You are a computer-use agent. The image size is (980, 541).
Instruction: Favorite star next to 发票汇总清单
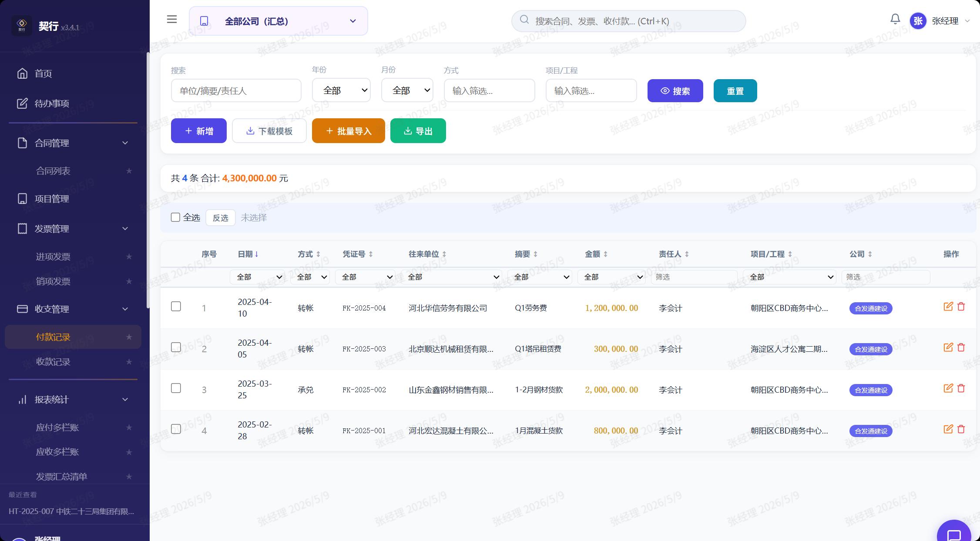[129, 477]
